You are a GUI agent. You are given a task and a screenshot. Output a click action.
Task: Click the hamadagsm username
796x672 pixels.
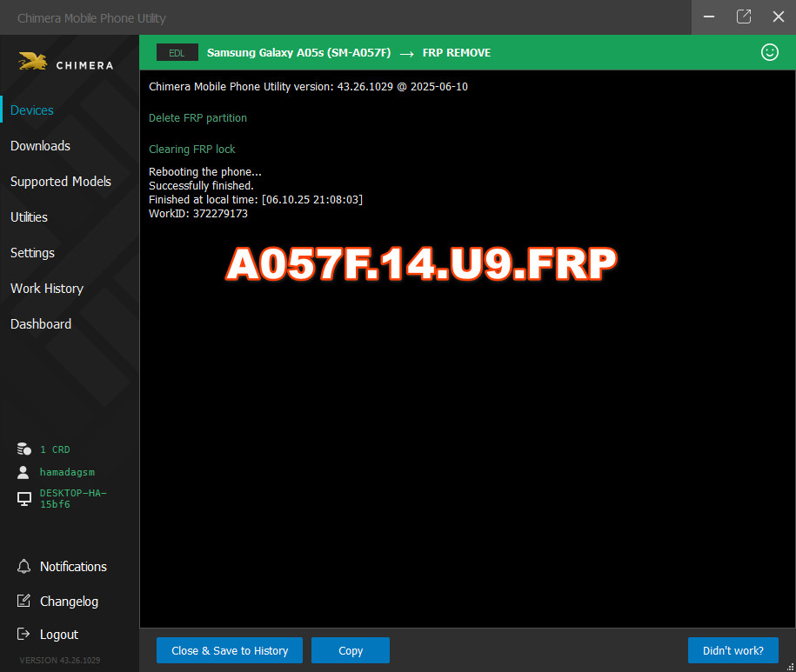point(67,472)
